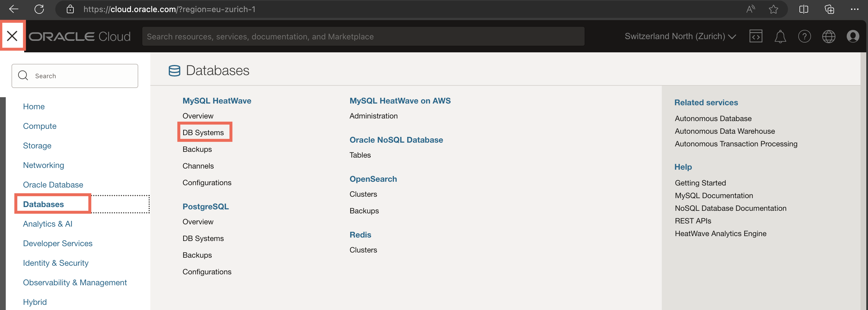The width and height of the screenshot is (868, 310).
Task: Open browser split screen icon
Action: tap(804, 9)
